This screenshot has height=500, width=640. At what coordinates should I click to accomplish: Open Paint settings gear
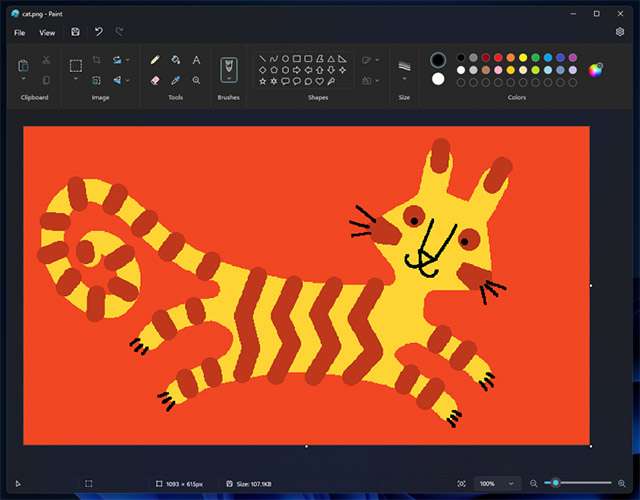click(x=620, y=32)
